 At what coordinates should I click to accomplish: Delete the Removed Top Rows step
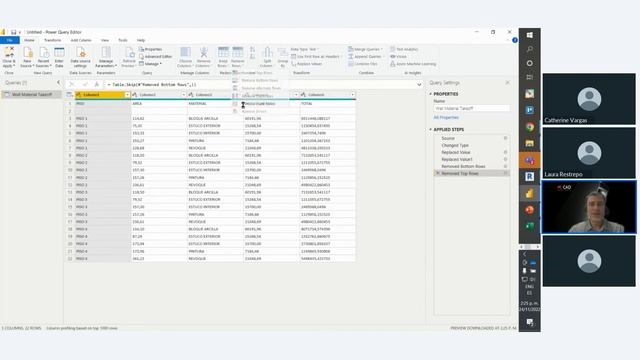(x=438, y=173)
